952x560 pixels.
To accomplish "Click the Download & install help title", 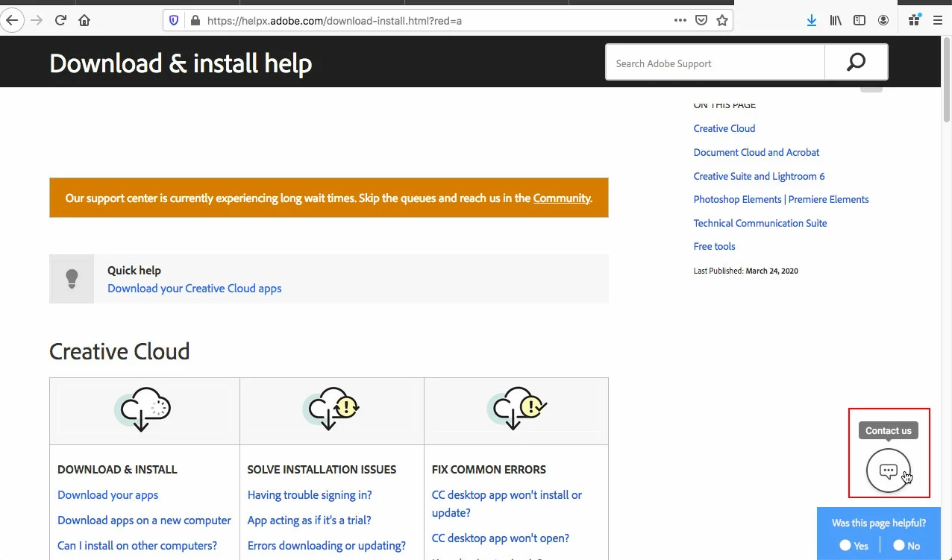I will coord(181,63).
